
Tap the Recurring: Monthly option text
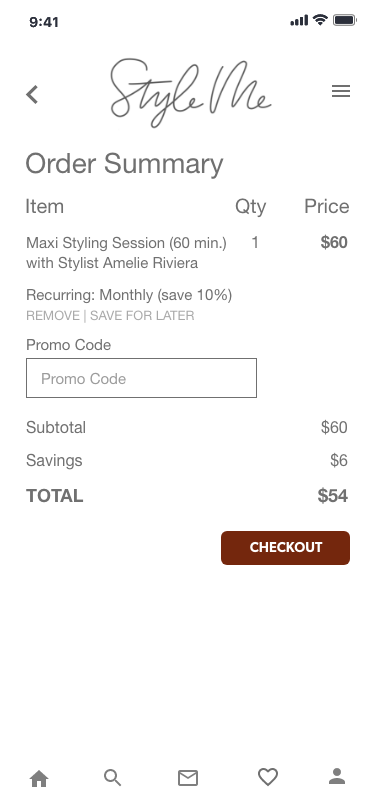[x=129, y=295]
